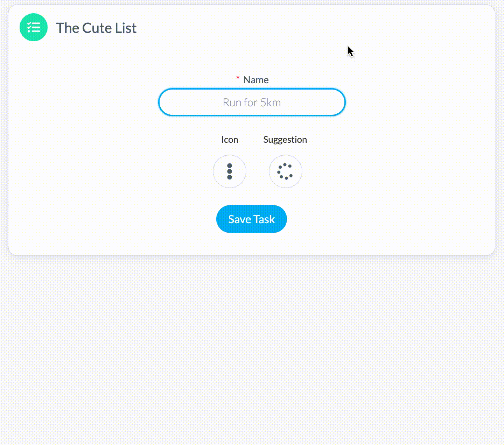Place cursor in task name textbox
Image resolution: width=504 pixels, height=445 pixels.
pos(252,102)
